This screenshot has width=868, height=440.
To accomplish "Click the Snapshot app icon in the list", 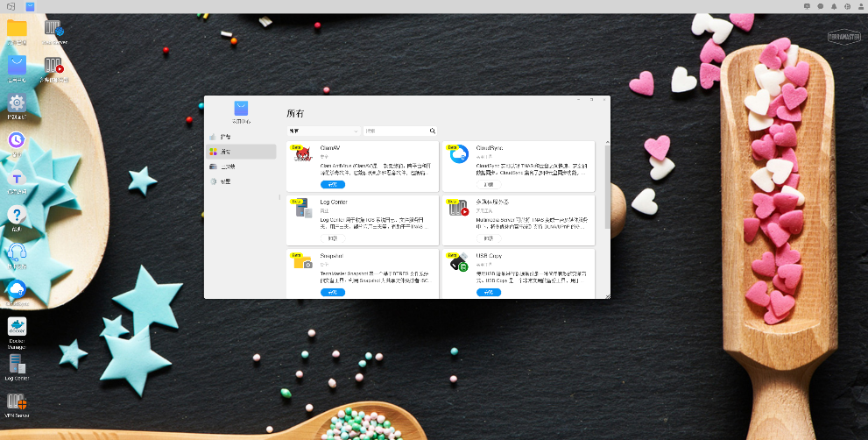I will click(303, 261).
